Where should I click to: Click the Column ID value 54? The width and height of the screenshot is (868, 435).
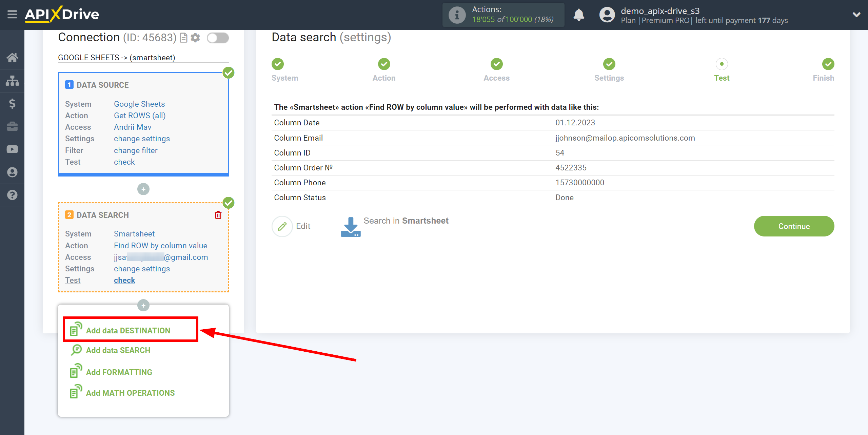(x=560, y=153)
